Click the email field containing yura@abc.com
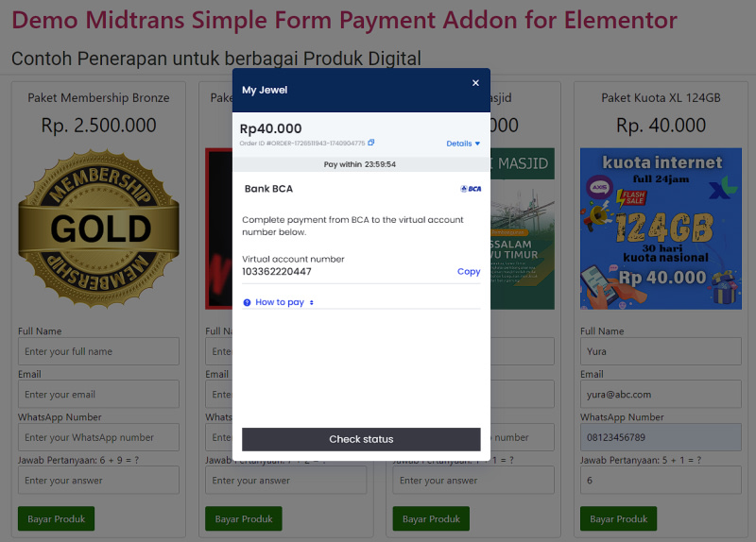756x542 pixels. tap(661, 395)
